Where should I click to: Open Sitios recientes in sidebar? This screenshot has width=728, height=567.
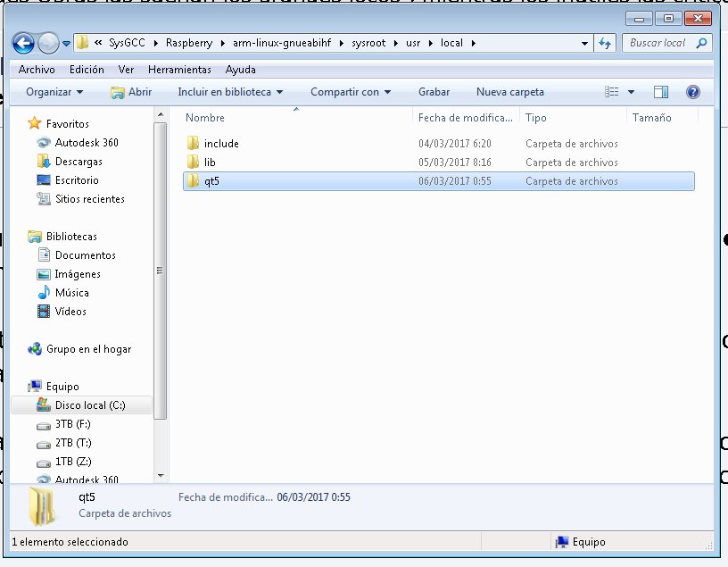point(89,198)
